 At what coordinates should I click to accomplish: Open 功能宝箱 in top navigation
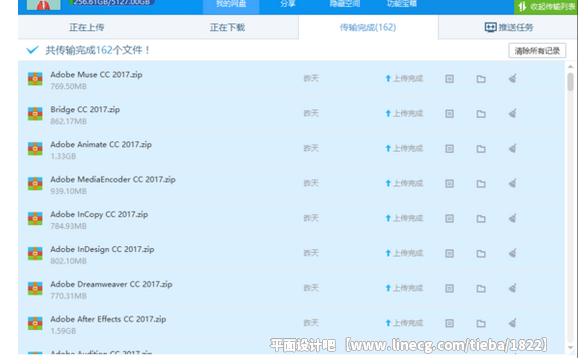402,4
